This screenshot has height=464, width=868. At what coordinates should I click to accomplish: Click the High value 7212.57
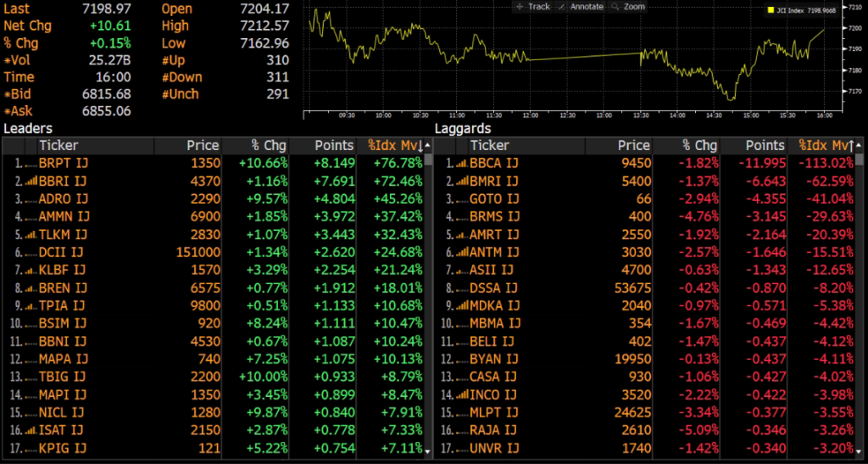coord(265,26)
